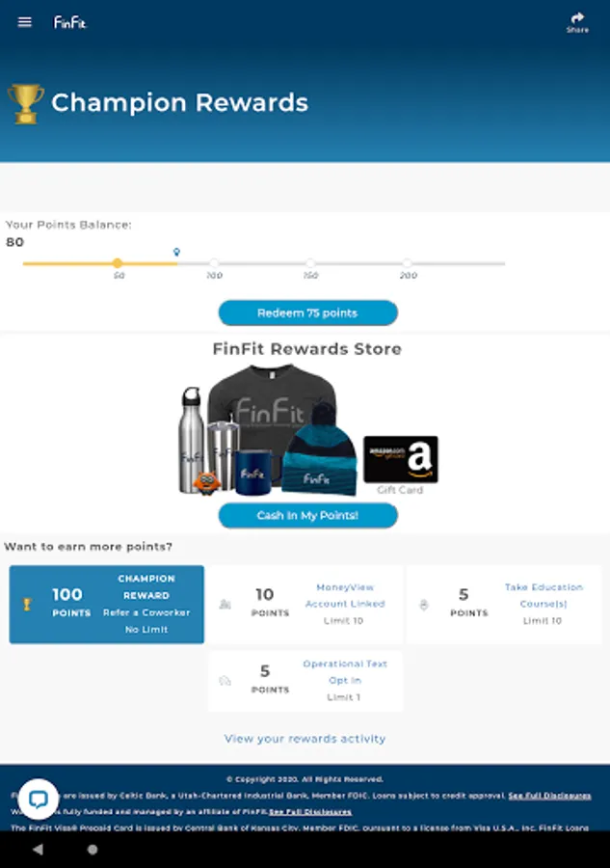Tap the Android back navigation button

38,849
